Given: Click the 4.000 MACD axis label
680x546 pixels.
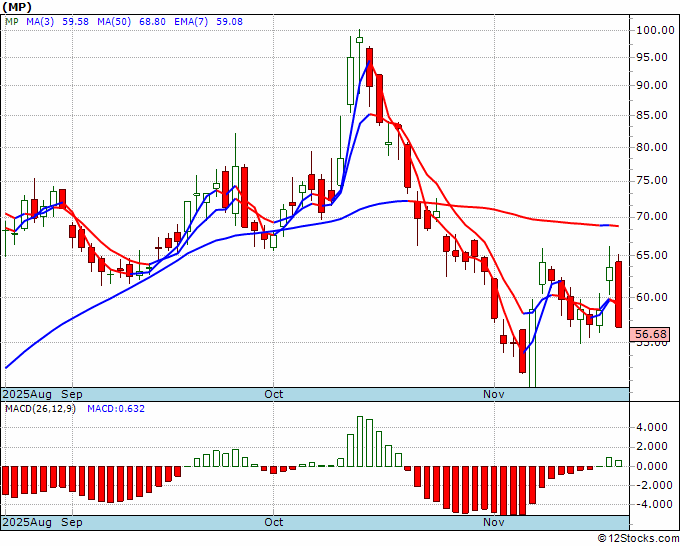Looking at the screenshot, I should pos(652,427).
